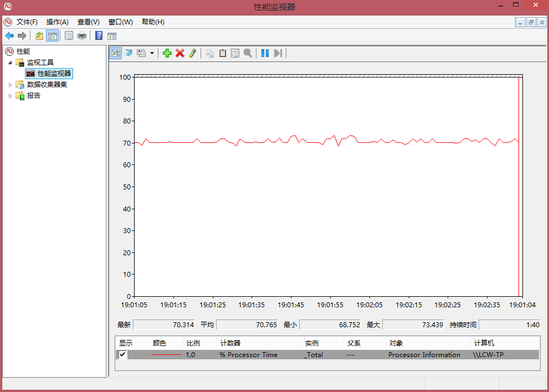Screen dimensions: 549x392
Task: Open the 查看(V) menu
Action: tap(88, 22)
